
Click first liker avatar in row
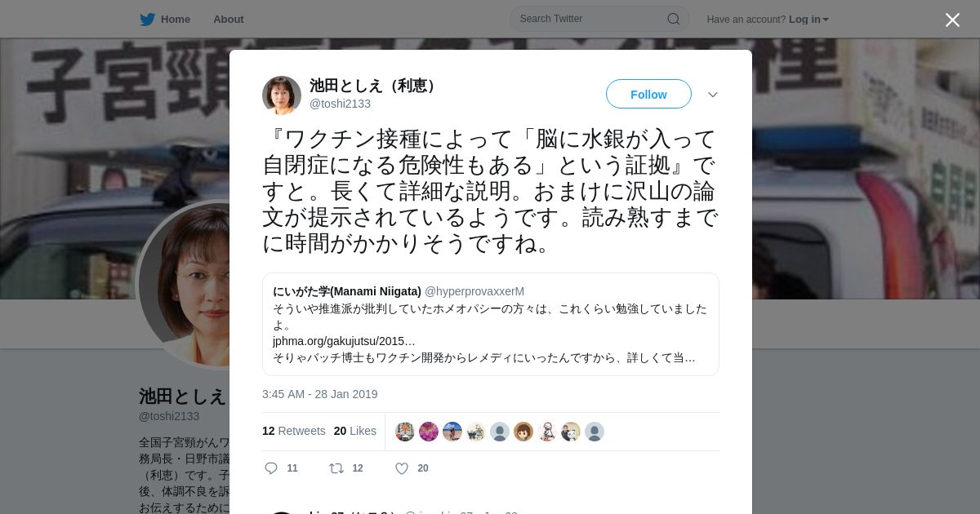[405, 432]
